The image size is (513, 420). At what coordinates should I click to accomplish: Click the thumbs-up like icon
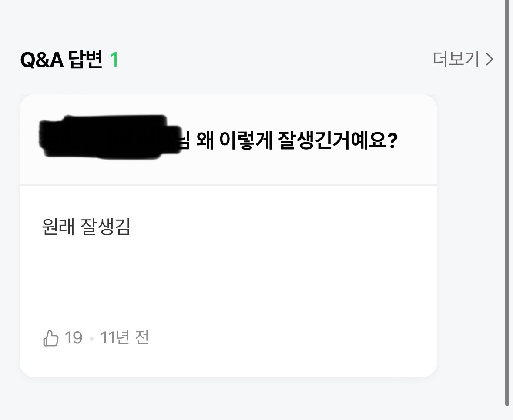point(50,338)
